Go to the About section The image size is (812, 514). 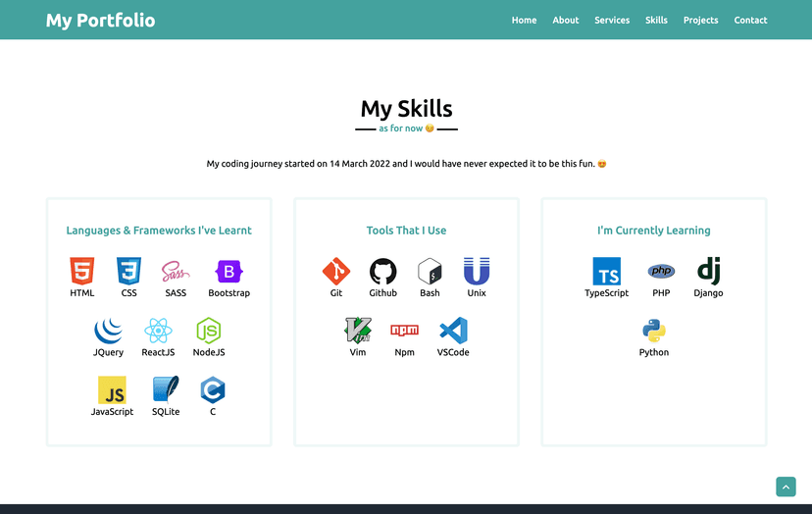click(x=566, y=21)
